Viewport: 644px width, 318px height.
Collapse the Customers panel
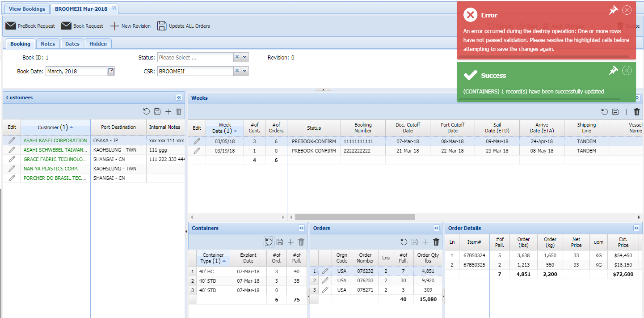click(x=179, y=98)
